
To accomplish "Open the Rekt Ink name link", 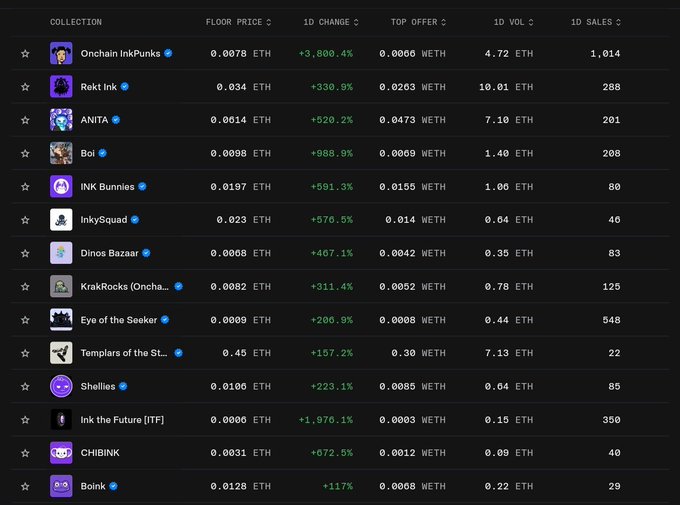I will pyautogui.click(x=98, y=87).
